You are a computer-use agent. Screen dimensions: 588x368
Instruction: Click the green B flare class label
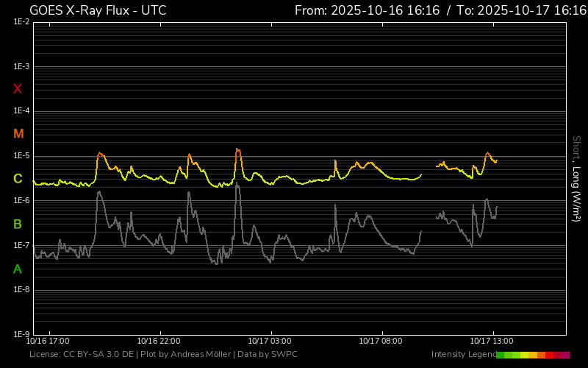(x=18, y=224)
